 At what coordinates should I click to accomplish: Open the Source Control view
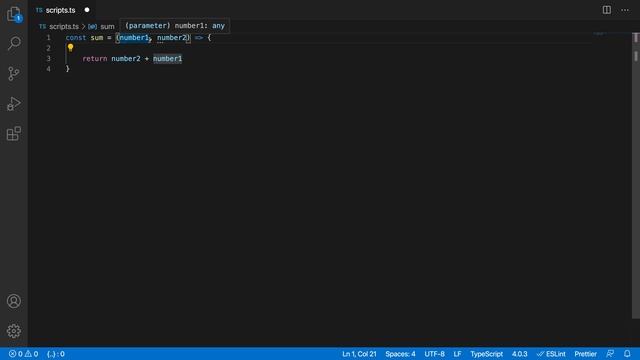[x=14, y=73]
